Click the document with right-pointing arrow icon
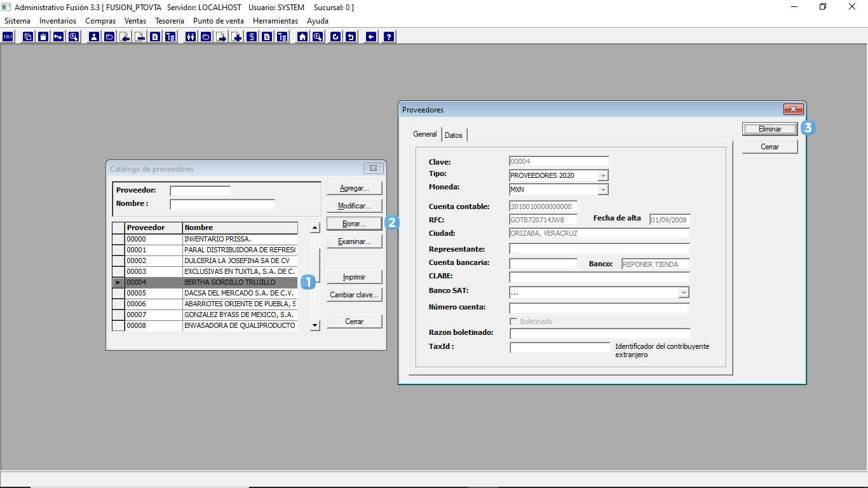 click(221, 37)
